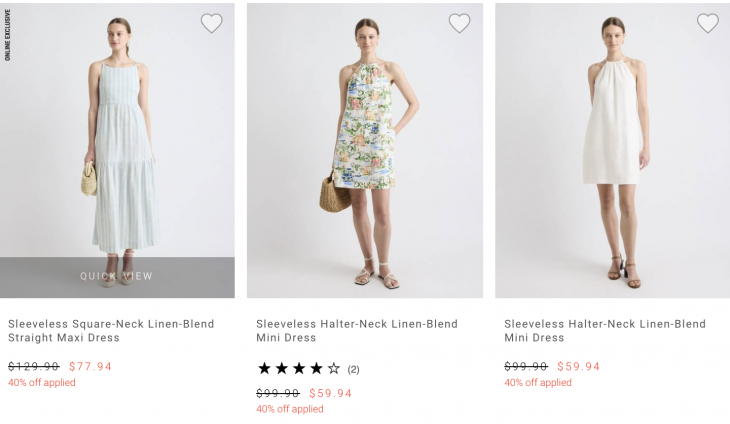Open the white Halter-Neck Mini Dress title link
This screenshot has width=730, height=424.
605,330
